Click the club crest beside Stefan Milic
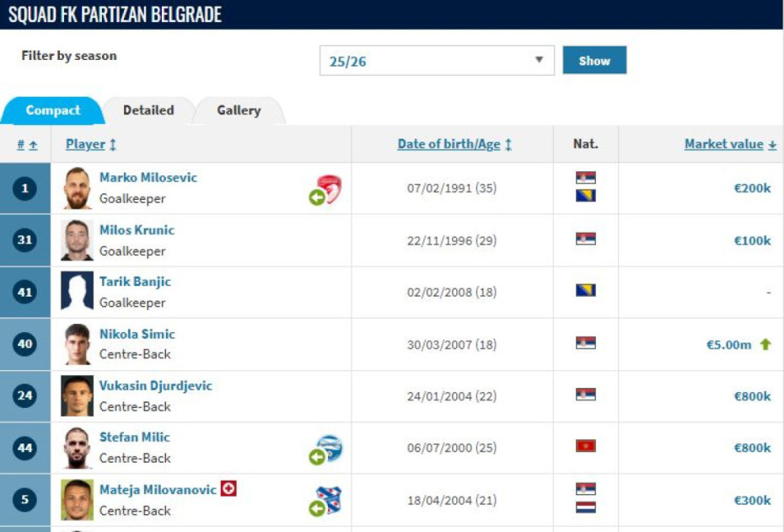This screenshot has height=532, width=784. (x=327, y=449)
